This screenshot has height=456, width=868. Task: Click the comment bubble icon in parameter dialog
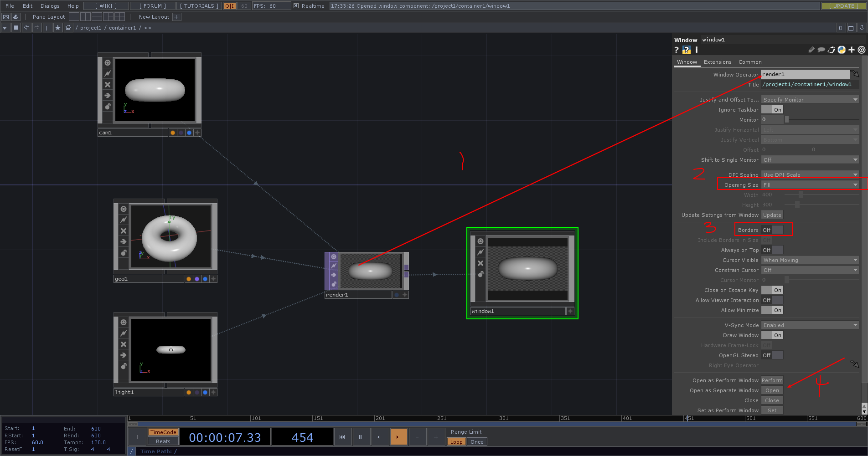tap(821, 50)
